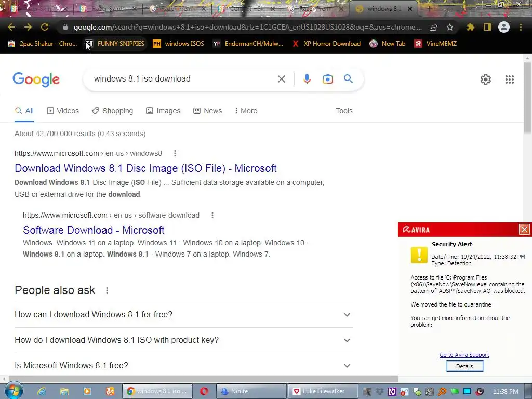Launch Internet Explorer from taskbar
532x399 pixels.
pos(42,391)
